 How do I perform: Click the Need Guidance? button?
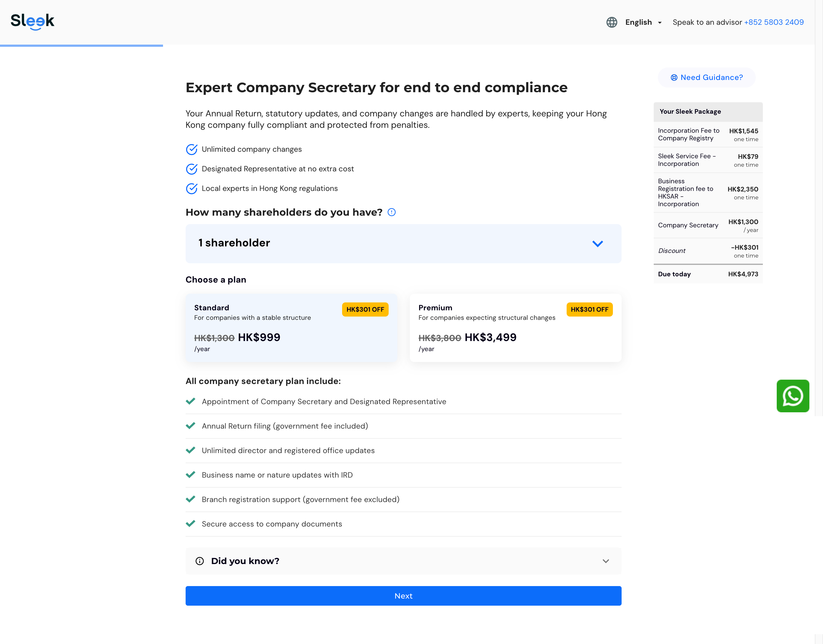pyautogui.click(x=707, y=77)
